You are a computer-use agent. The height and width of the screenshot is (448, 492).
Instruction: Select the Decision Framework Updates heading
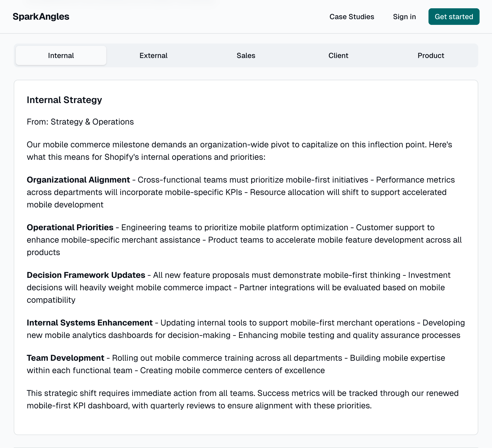pyautogui.click(x=86, y=275)
